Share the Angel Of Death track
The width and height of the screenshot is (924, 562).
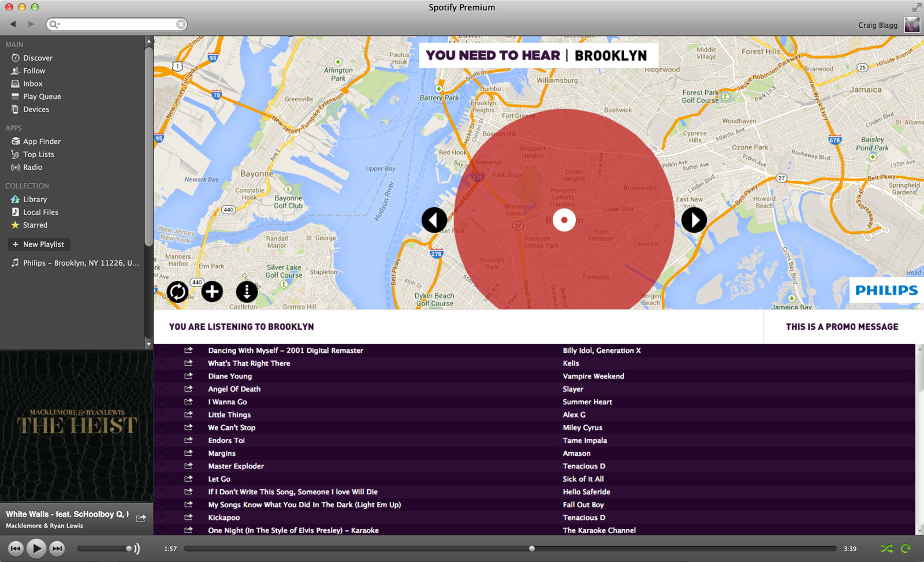click(x=188, y=389)
